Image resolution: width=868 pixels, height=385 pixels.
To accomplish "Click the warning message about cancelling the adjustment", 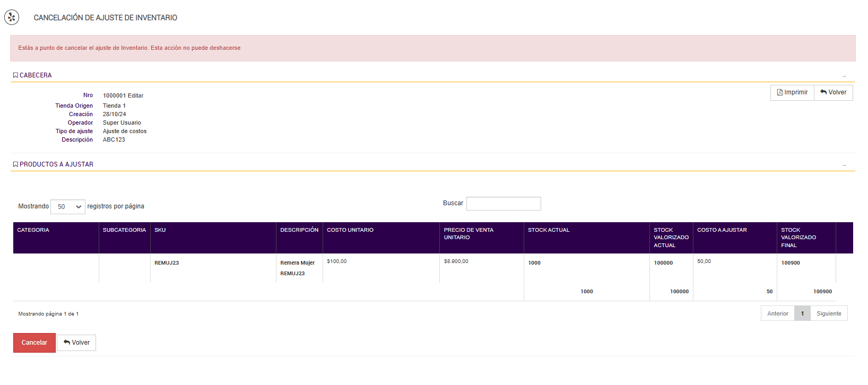I will coord(129,48).
